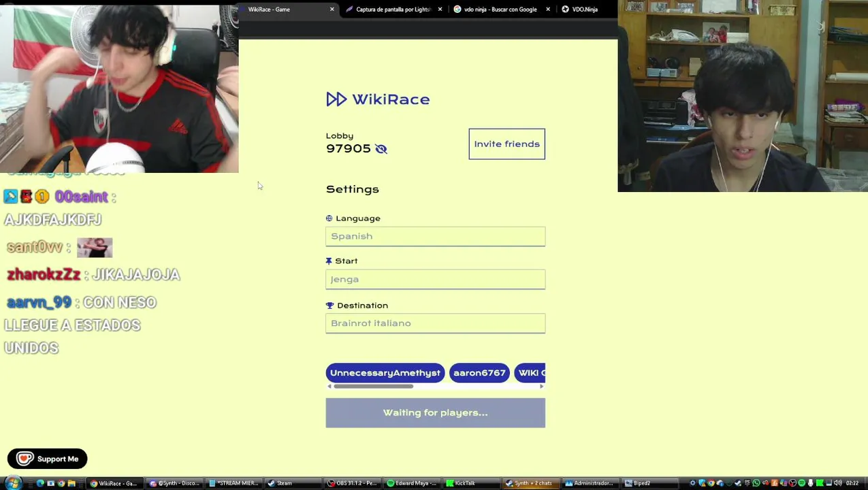Open the KickTalk taskbar item
868x490 pixels.
[470, 483]
